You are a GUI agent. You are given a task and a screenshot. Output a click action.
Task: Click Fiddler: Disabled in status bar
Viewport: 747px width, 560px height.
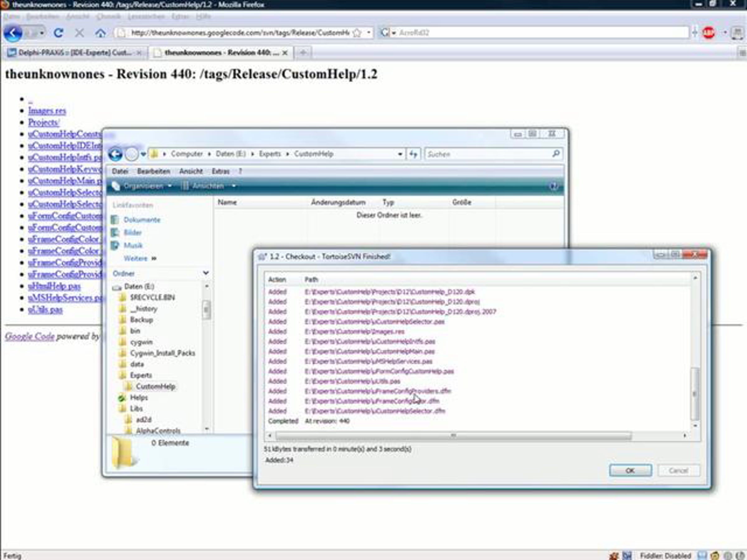666,556
